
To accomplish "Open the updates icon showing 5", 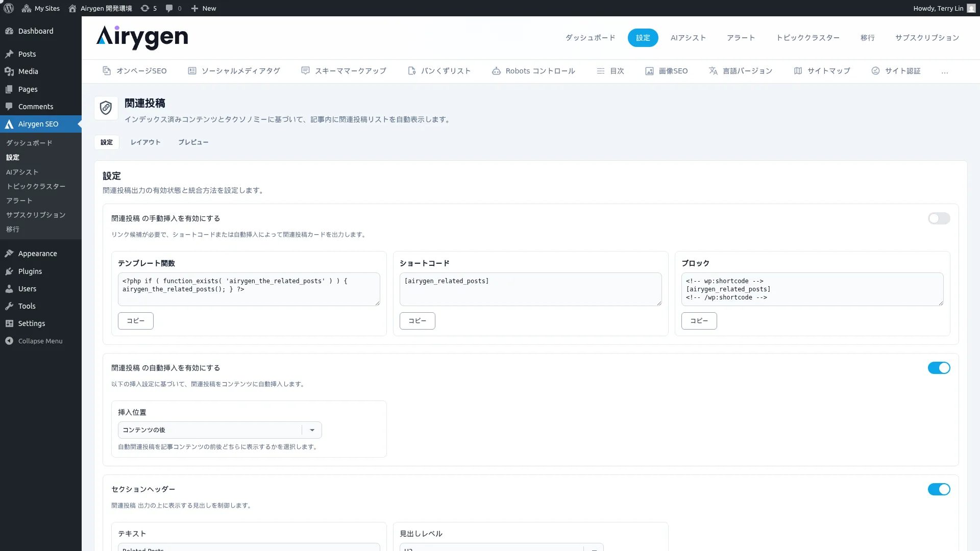I will 145,8.
